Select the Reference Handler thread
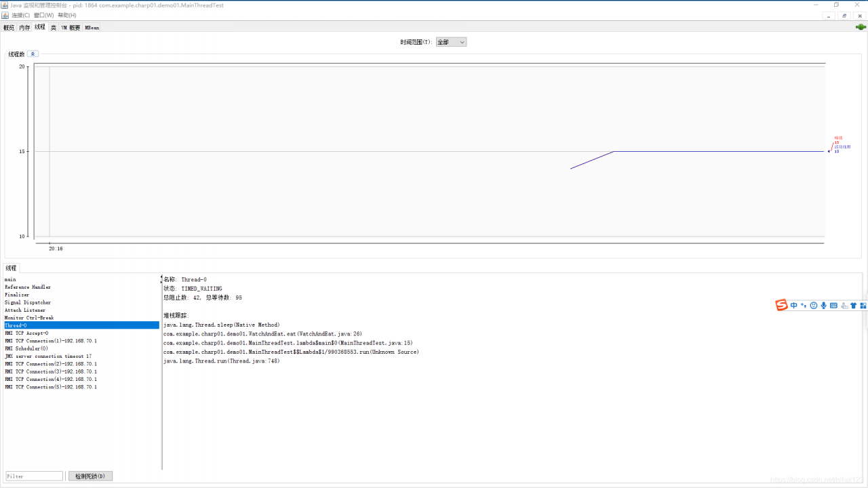This screenshot has width=868, height=488. [81, 287]
